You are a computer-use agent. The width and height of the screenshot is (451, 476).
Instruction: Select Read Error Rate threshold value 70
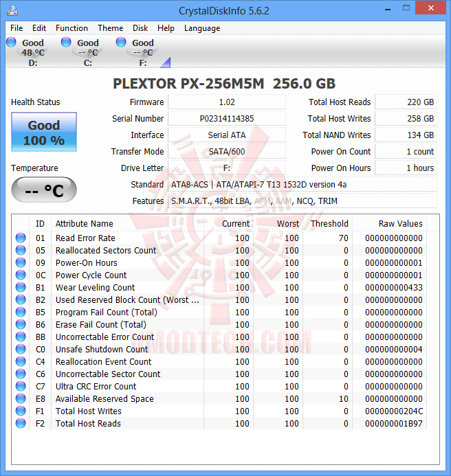click(x=344, y=238)
